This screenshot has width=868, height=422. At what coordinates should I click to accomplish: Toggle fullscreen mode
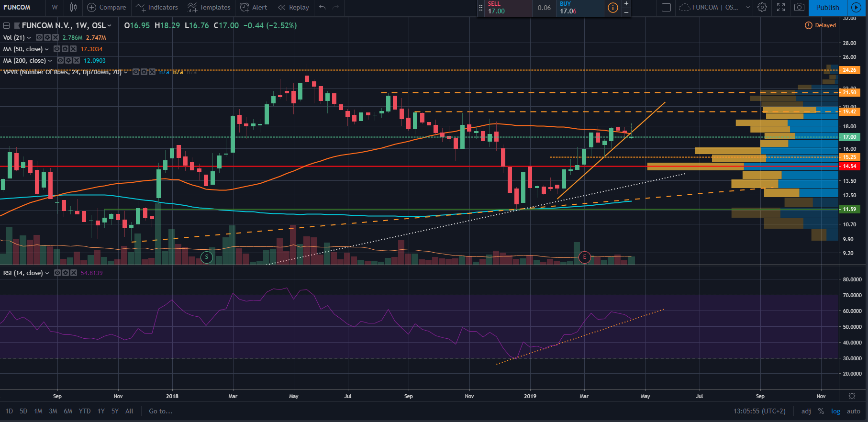pos(781,7)
